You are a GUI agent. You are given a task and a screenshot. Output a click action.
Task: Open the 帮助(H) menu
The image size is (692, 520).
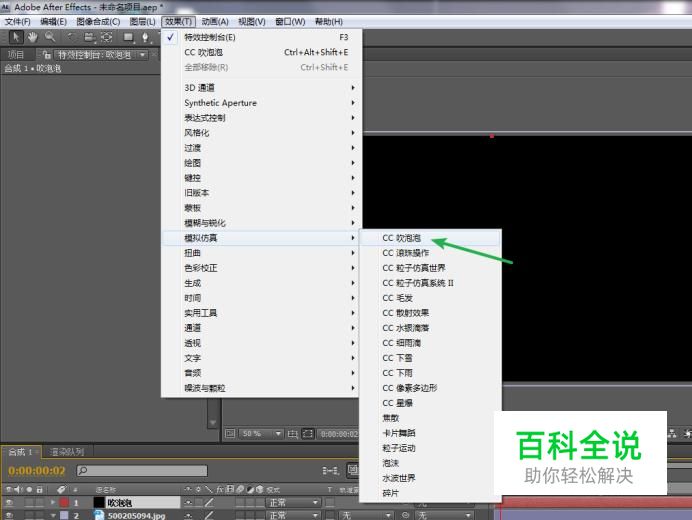(x=329, y=22)
